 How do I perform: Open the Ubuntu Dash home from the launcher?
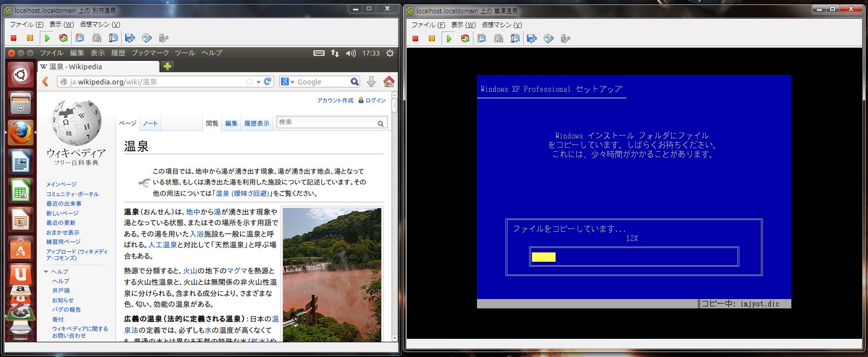[x=21, y=75]
